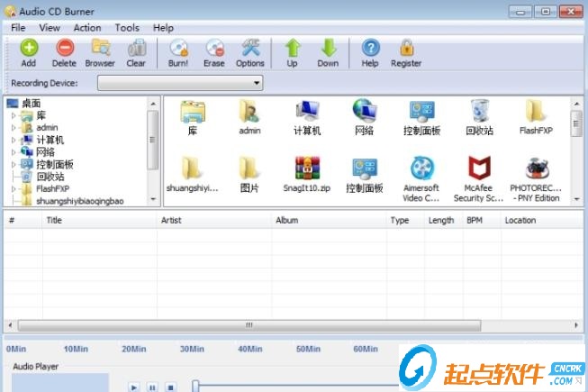The height and width of the screenshot is (392, 588).
Task: Open the Tools menu
Action: [x=127, y=28]
